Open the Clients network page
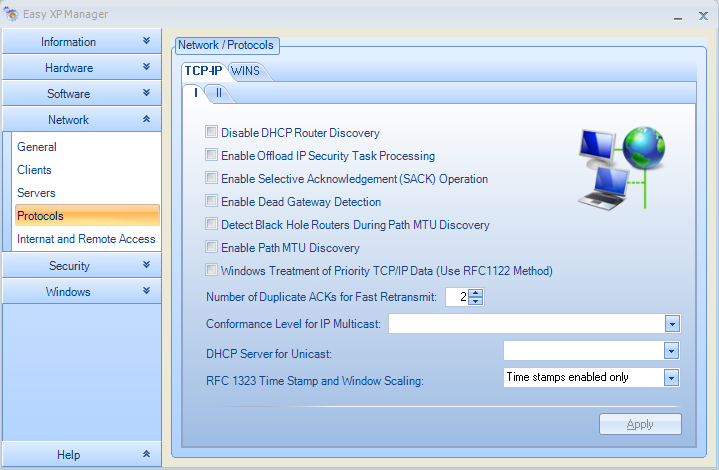Screen dimensions: 719x470 [34, 170]
